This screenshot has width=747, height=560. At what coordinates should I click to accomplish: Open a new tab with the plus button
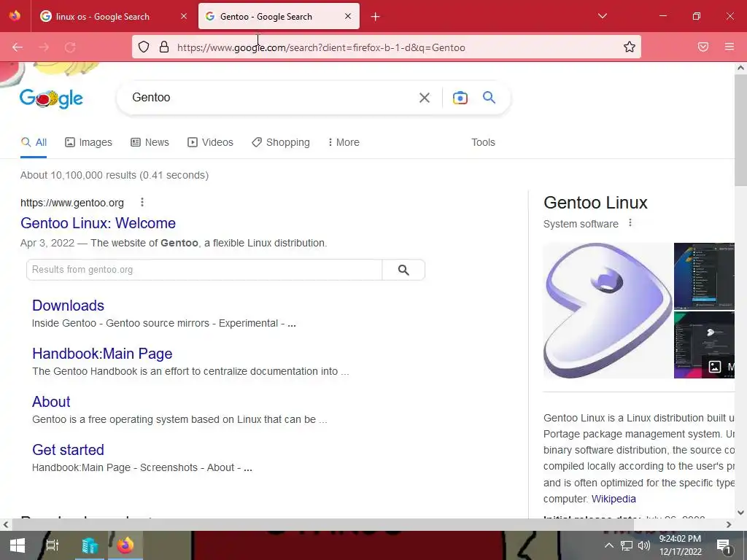point(376,17)
